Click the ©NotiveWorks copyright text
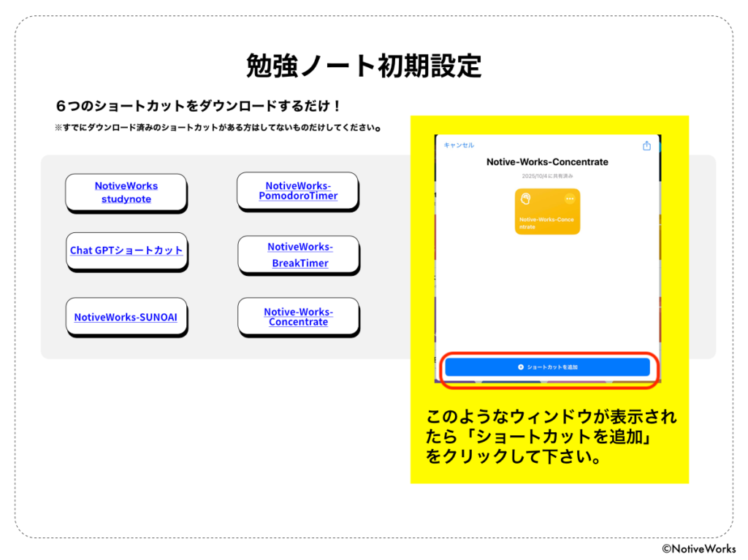 click(698, 548)
